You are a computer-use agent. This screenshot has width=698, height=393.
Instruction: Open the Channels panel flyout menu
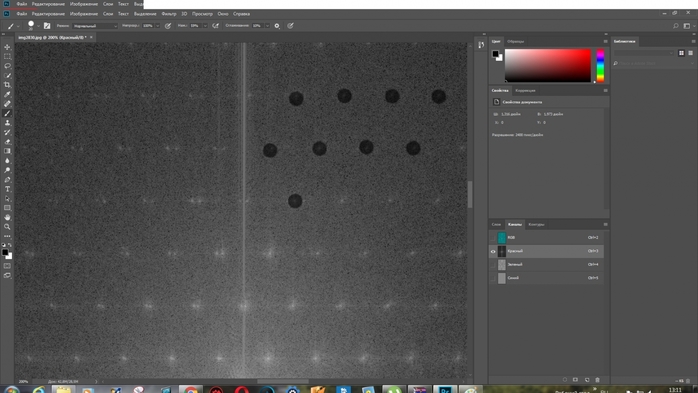click(605, 224)
